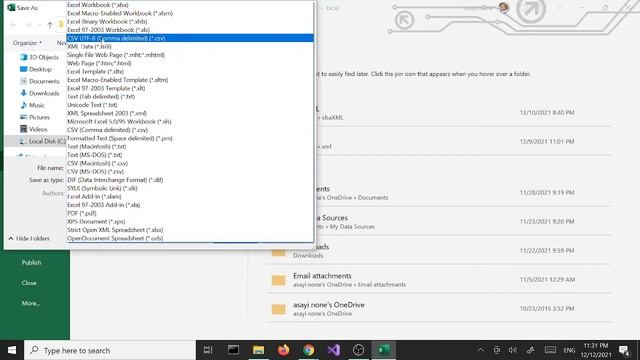Open the notification center icon
Image resolution: width=640 pixels, height=360 pixels.
click(x=624, y=350)
